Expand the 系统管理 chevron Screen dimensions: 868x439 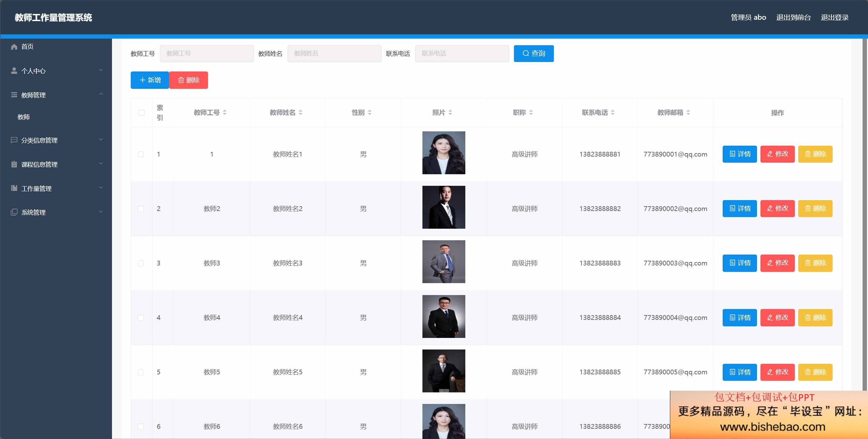click(101, 211)
